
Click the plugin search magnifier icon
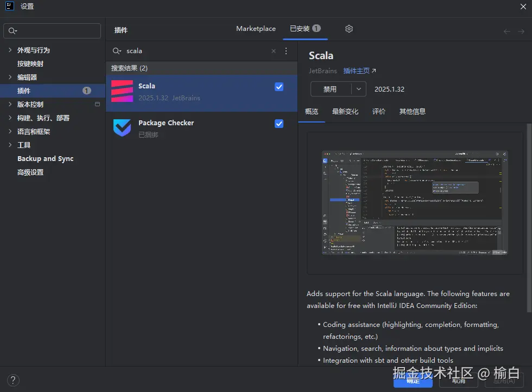point(117,51)
